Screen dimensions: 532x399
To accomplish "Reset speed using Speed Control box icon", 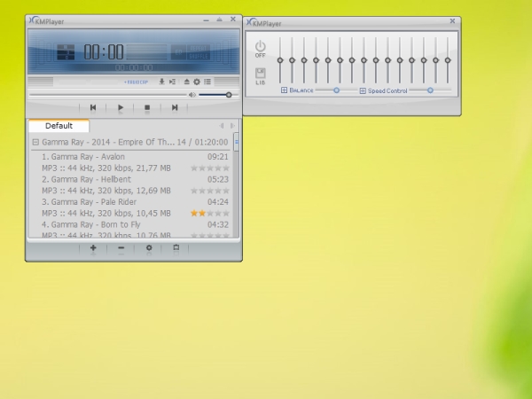I will [x=363, y=91].
